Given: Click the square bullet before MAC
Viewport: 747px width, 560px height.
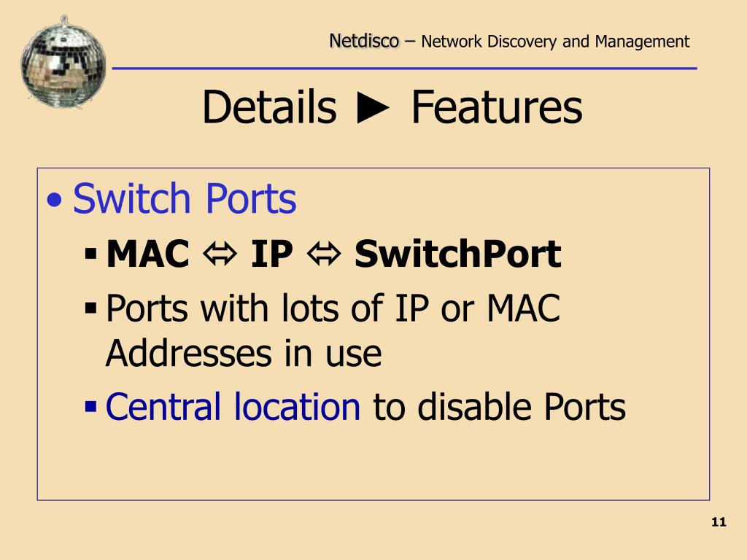Looking at the screenshot, I should click(90, 254).
